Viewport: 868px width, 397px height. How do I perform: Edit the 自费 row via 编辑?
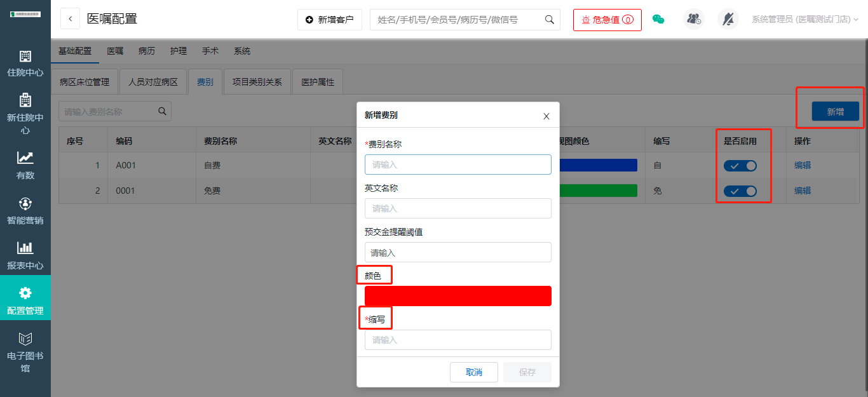pyautogui.click(x=803, y=165)
